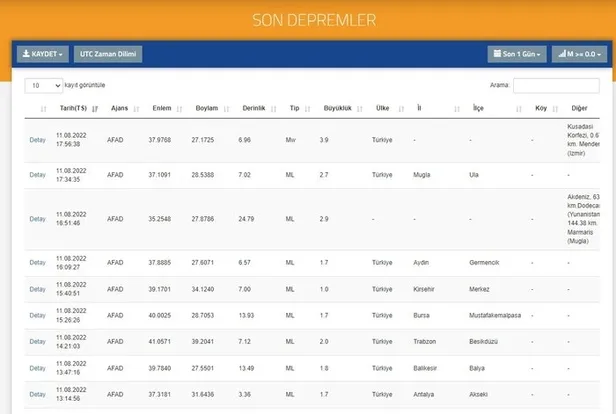This screenshot has height=414, width=616.
Task: Select the Trabzon province cell
Action: (425, 341)
